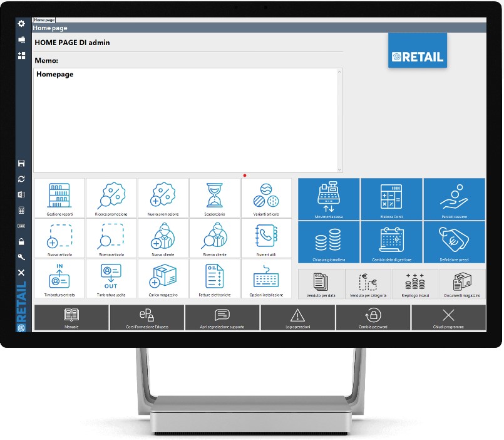This screenshot has height=440, width=504.
Task: Select the Chiusura giornaliera tile
Action: coord(329,242)
